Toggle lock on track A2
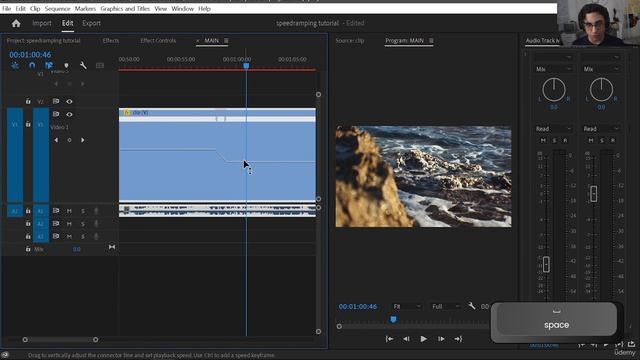 click(28, 224)
